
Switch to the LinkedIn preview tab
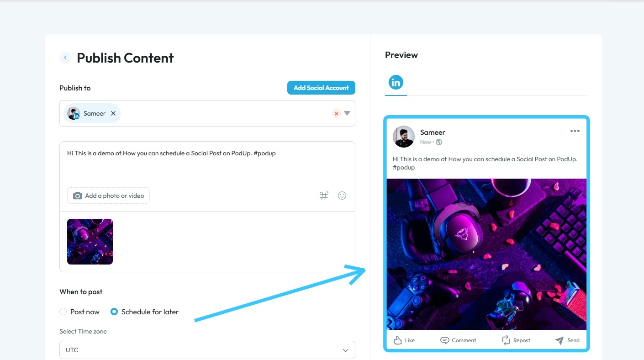click(396, 83)
